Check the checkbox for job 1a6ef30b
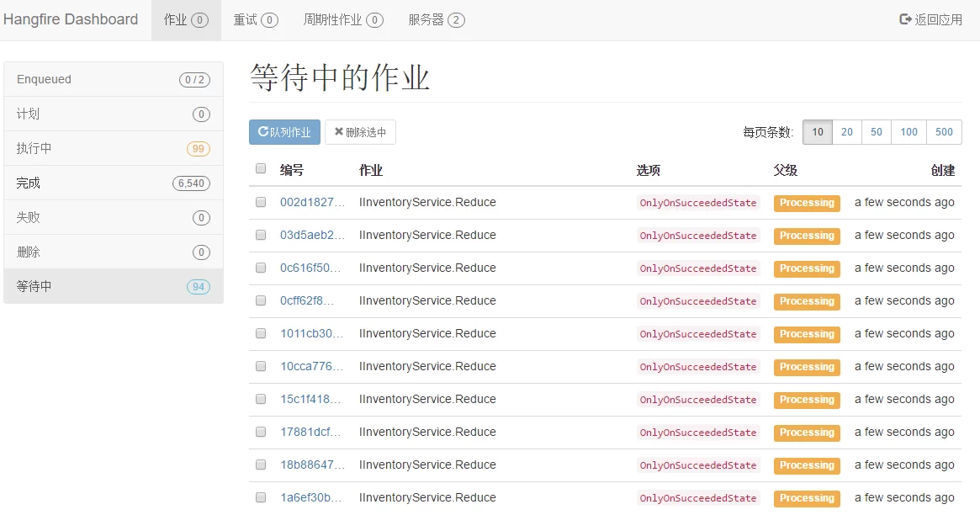This screenshot has width=980, height=515. [x=260, y=497]
